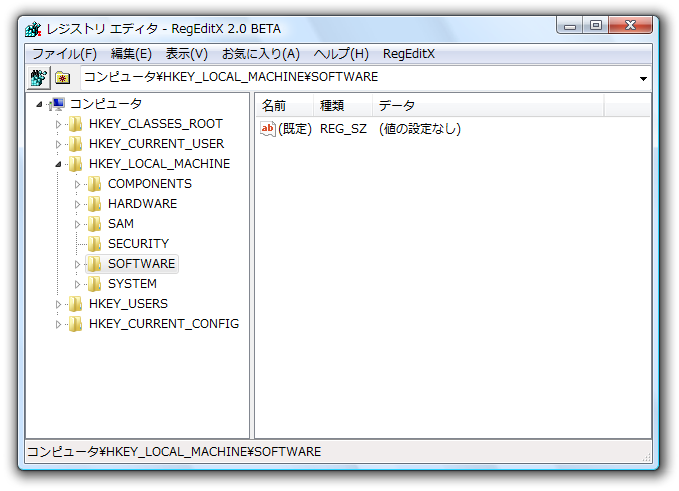Collapse the コンピュータ root node

(x=39, y=104)
